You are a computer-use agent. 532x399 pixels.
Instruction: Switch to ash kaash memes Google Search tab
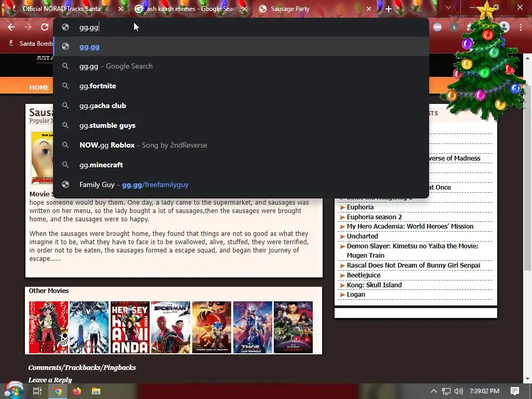[x=190, y=9]
